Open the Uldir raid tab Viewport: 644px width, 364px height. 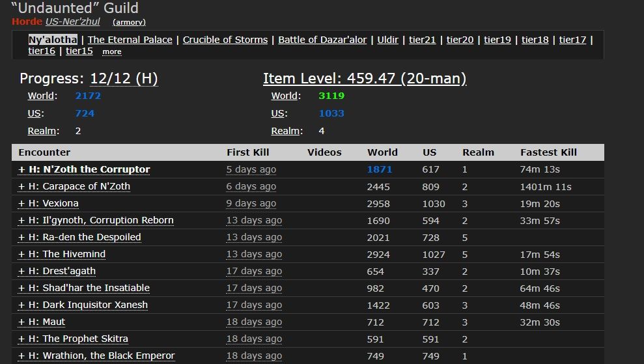coord(387,40)
